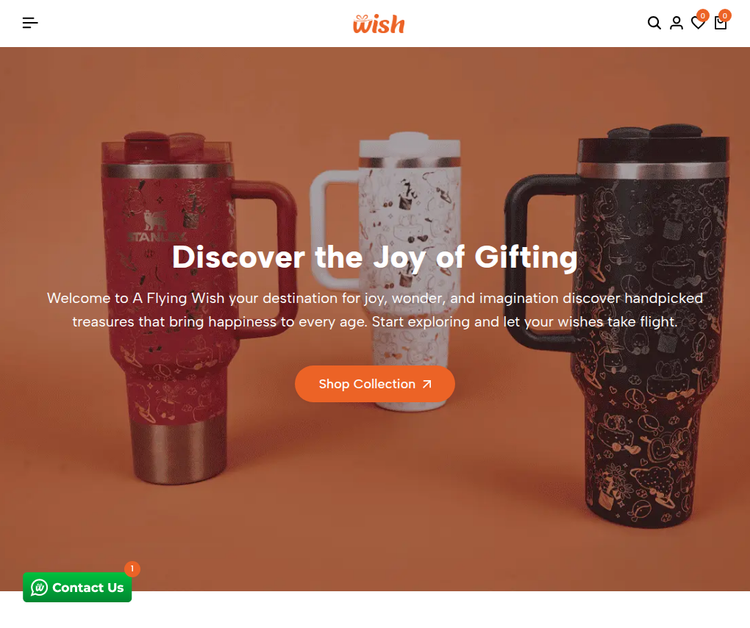
Task: Click the WhatsApp icon in Contact Us
Action: 39,587
